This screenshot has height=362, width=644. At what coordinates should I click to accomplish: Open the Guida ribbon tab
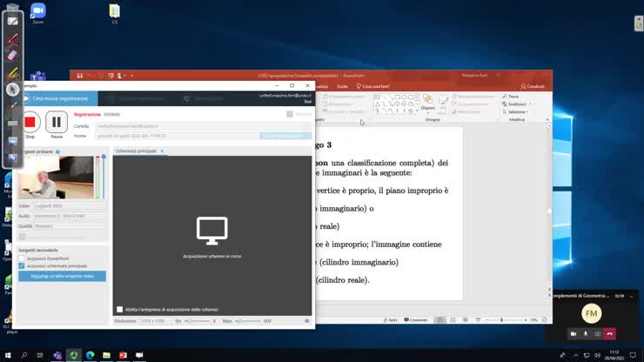342,86
